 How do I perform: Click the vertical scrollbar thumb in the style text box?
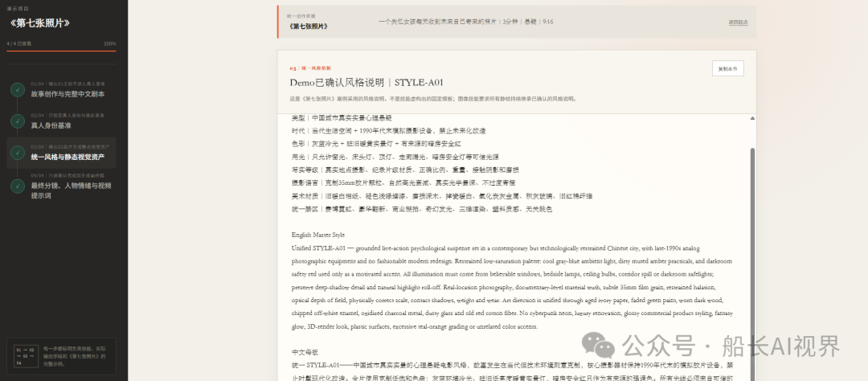tap(752, 264)
